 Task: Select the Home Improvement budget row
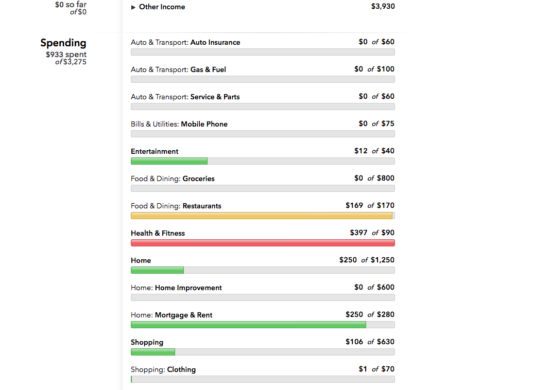263,292
